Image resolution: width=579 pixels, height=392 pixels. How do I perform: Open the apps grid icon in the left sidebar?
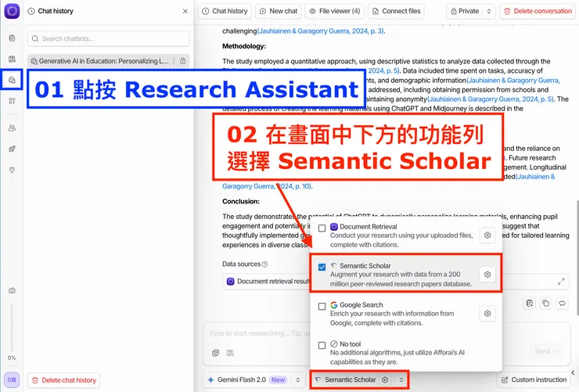[x=13, y=101]
